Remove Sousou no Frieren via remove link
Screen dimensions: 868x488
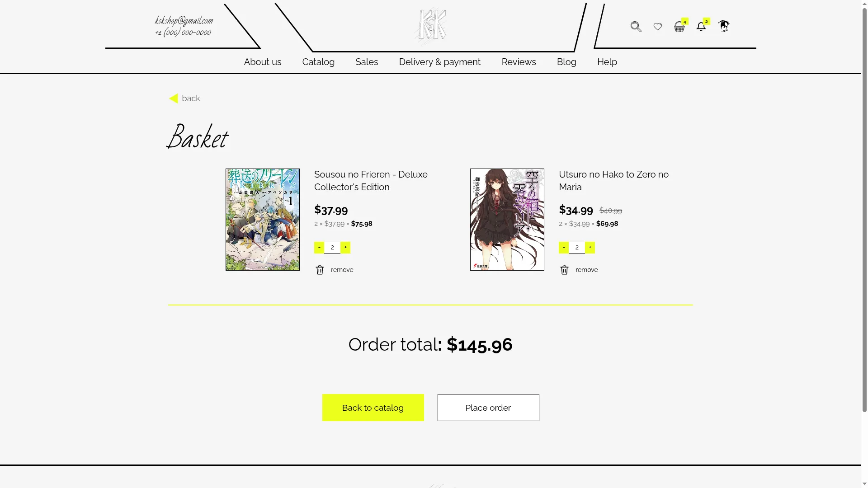pos(342,270)
